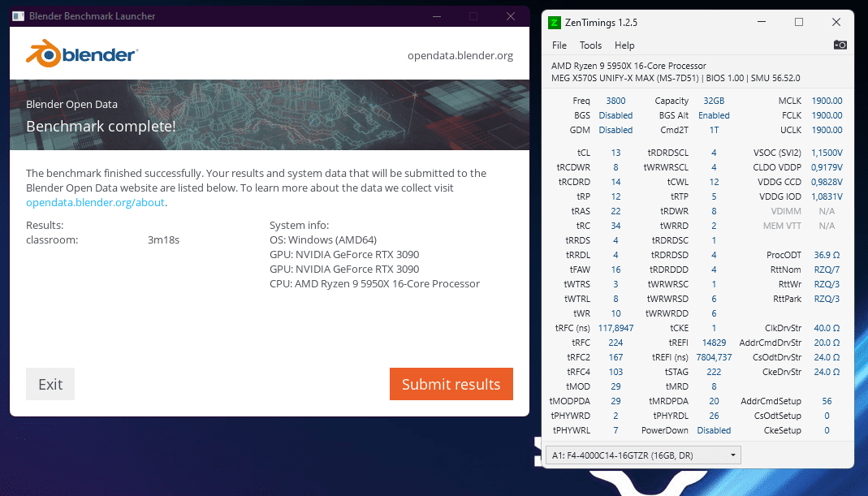The width and height of the screenshot is (868, 496).
Task: Click the tFAW value 16
Action: coord(615,270)
